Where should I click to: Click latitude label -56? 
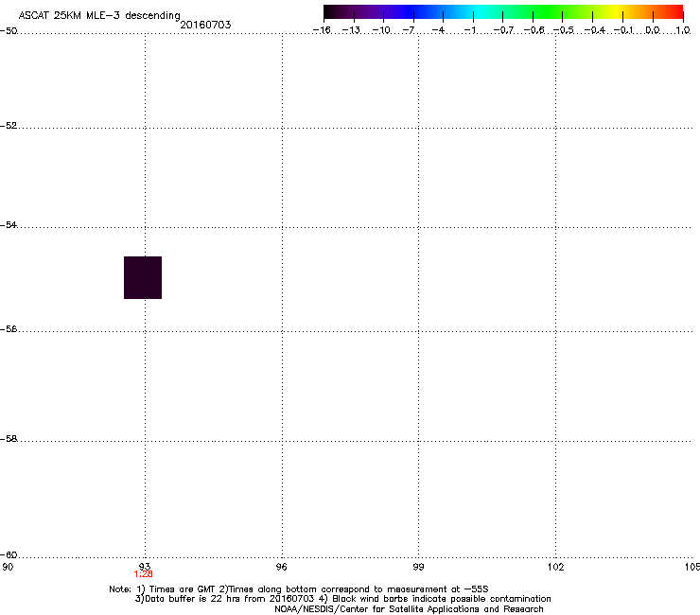pyautogui.click(x=9, y=328)
